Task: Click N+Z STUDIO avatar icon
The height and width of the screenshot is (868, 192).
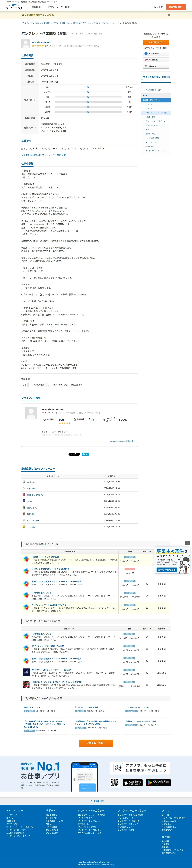Action: coord(24,520)
